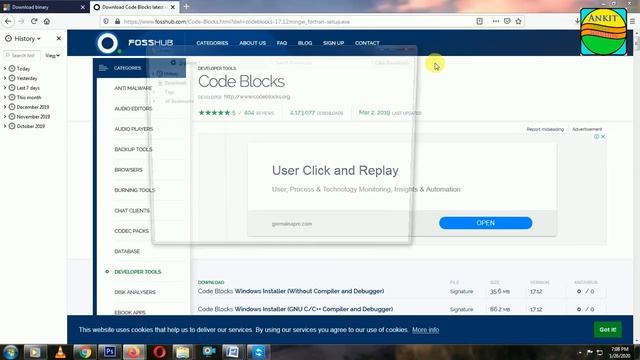Open Photoshop from the taskbar
The height and width of the screenshot is (360, 640).
109,352
